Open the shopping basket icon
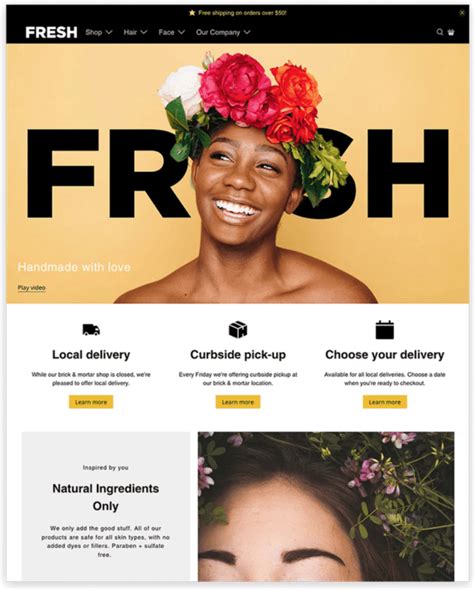The height and width of the screenshot is (590, 474). pyautogui.click(x=451, y=32)
